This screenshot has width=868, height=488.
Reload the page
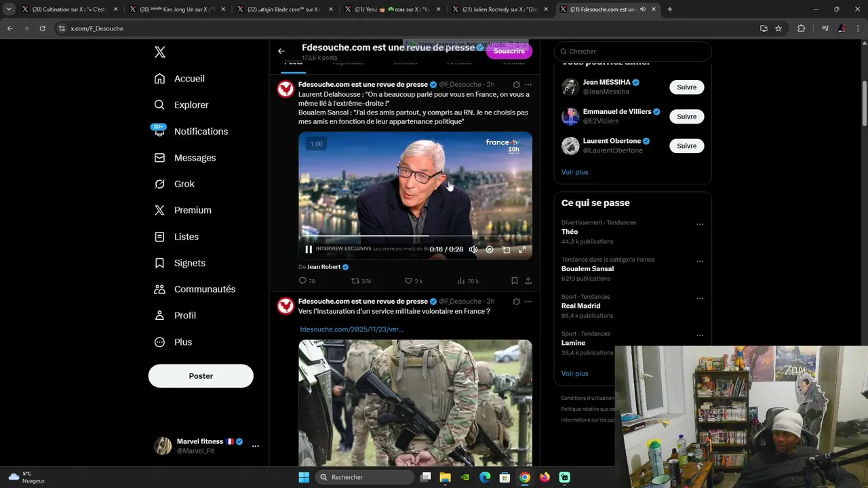point(42,28)
